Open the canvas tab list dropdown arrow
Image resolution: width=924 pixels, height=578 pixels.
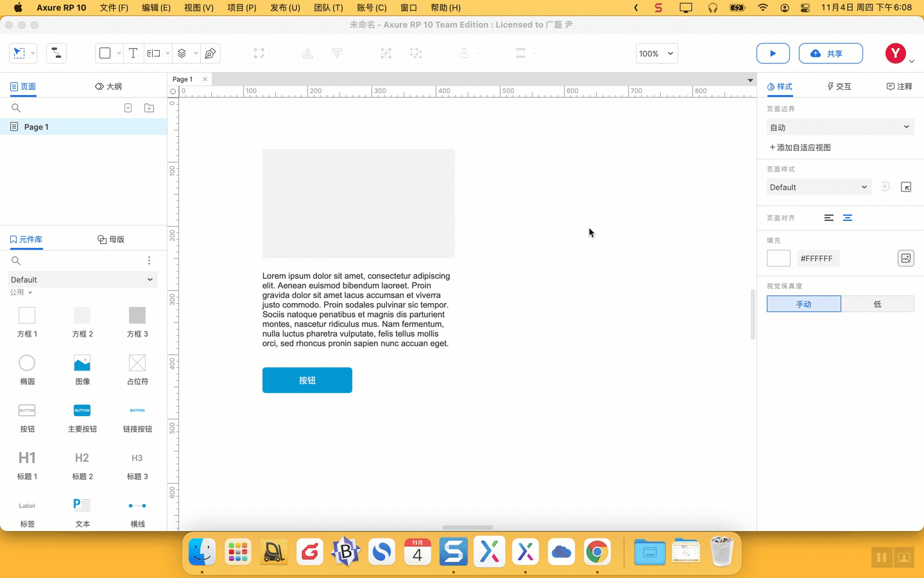pos(749,80)
